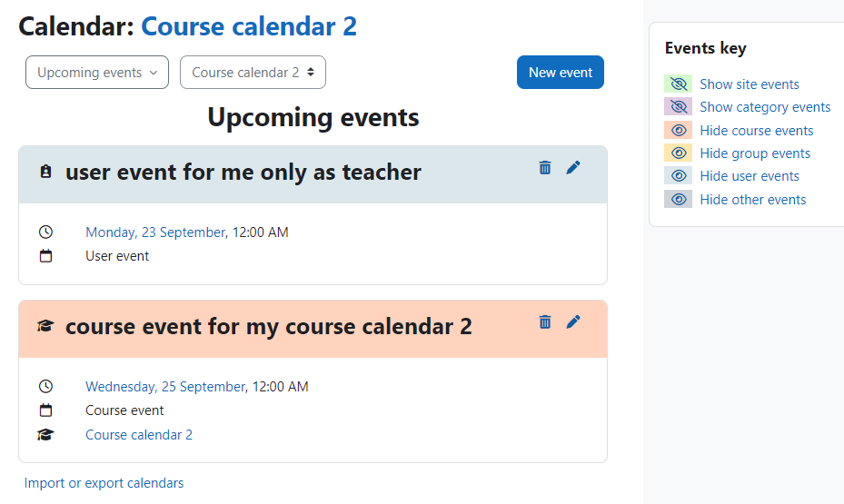Viewport: 844px width, 504px height.
Task: Click the graduation cap icon beside course event title
Action: 45,326
